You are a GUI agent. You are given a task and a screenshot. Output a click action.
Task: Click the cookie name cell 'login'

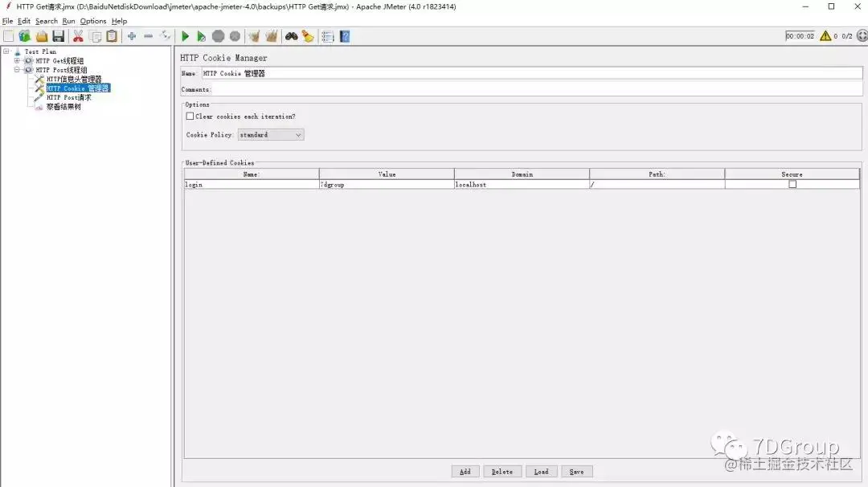pos(252,184)
